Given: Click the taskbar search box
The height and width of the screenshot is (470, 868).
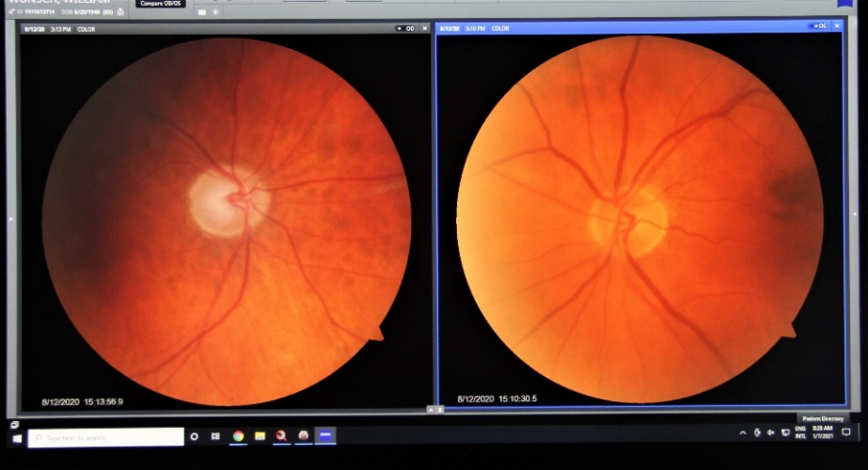Looking at the screenshot, I should [x=105, y=437].
